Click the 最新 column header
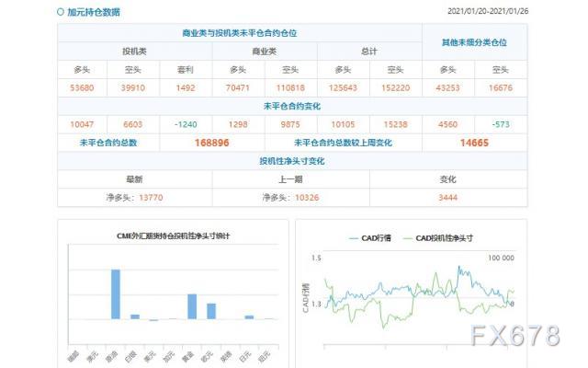Screen dimensions: 588x368 click(135, 179)
